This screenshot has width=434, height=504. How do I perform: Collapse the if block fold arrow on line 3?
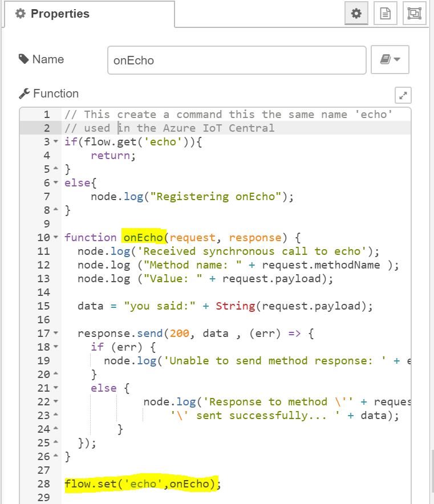click(55, 142)
